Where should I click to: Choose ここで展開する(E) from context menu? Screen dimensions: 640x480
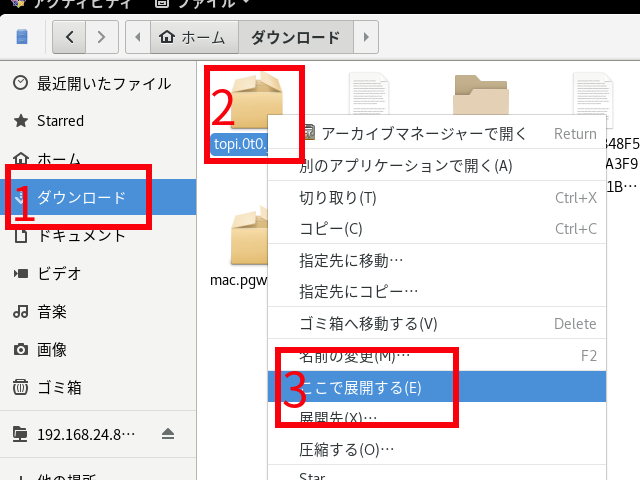tap(360, 387)
